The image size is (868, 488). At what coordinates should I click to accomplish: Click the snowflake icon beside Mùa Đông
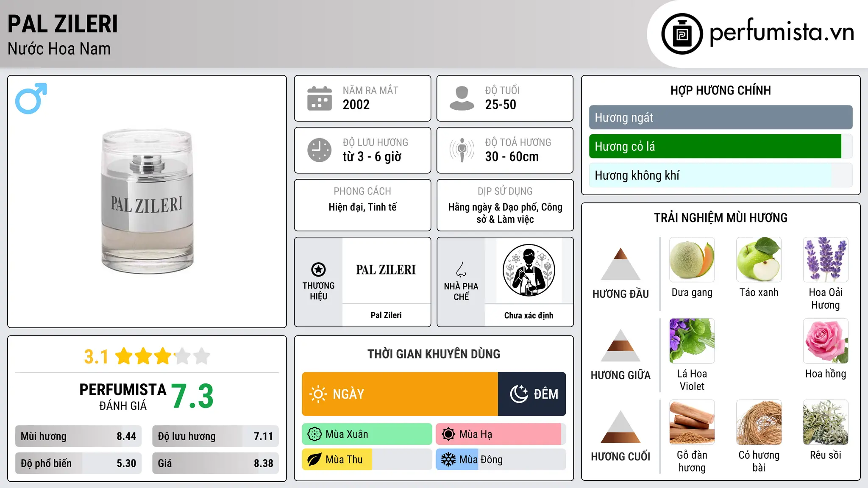pos(448,460)
